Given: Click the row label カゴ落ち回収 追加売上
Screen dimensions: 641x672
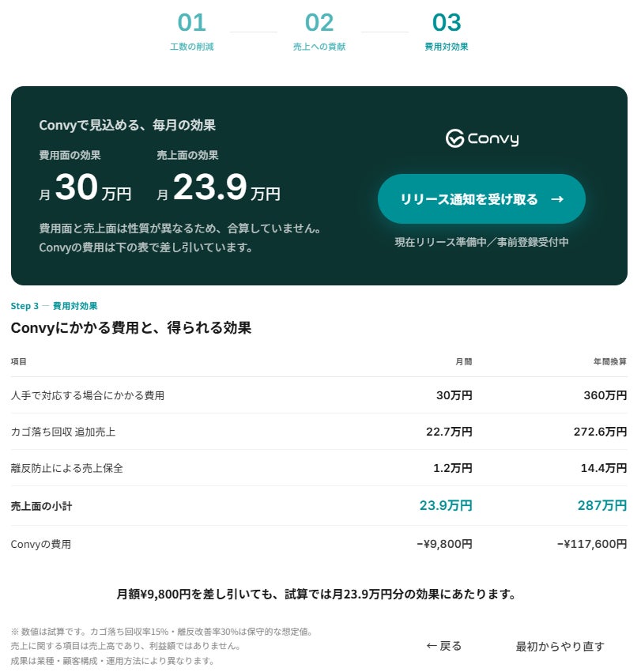Looking at the screenshot, I should click(x=63, y=432).
